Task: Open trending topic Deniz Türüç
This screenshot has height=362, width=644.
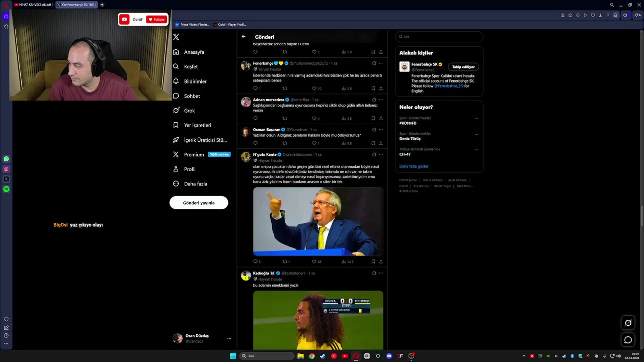Action: point(410,139)
